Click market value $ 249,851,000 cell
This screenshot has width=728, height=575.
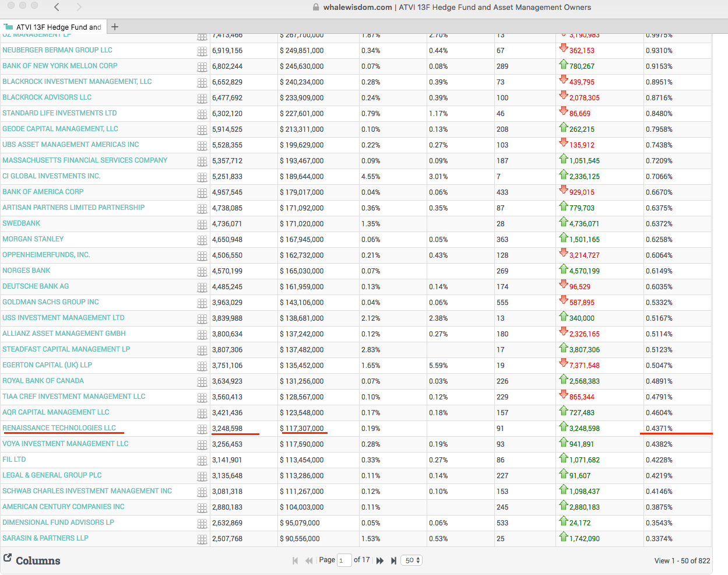[302, 51]
